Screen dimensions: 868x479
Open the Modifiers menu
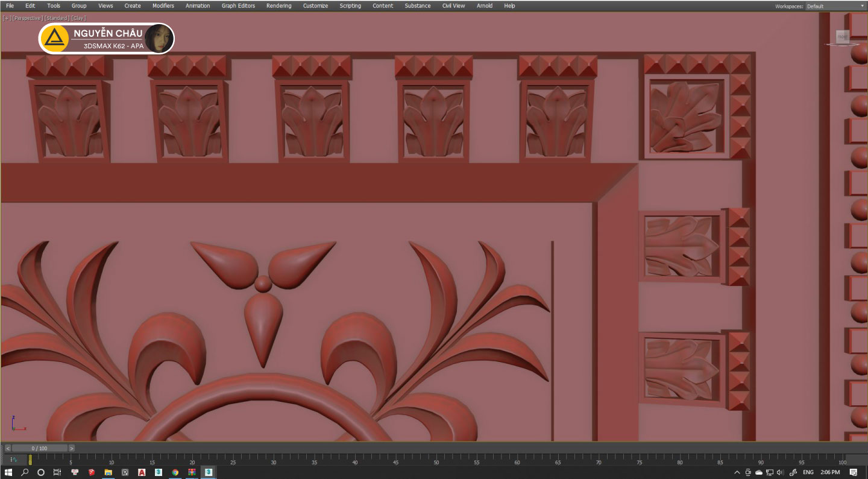(x=163, y=6)
